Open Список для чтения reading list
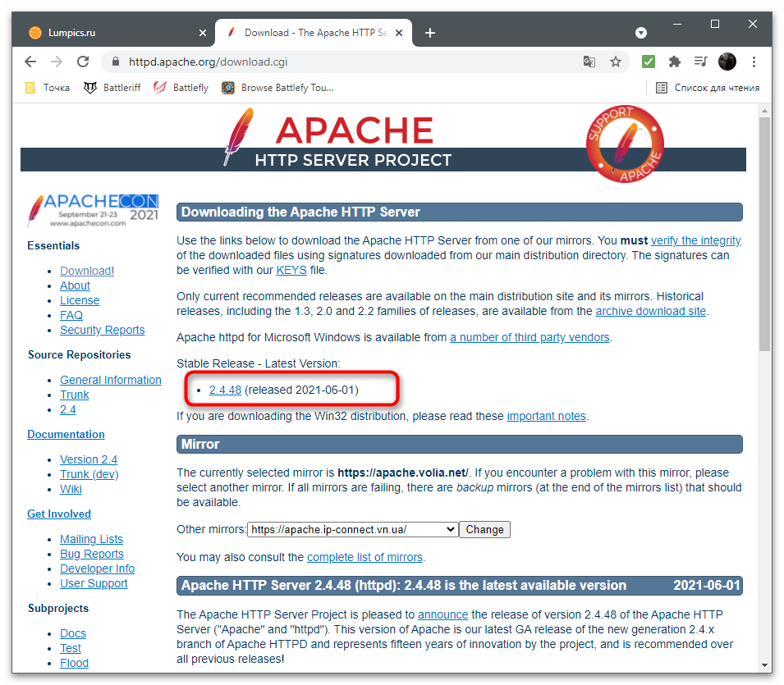Screen dimensions: 784x685 (x=708, y=88)
